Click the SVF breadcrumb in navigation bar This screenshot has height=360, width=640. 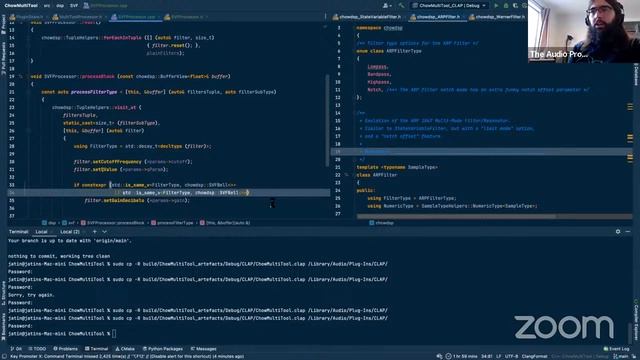[74, 6]
